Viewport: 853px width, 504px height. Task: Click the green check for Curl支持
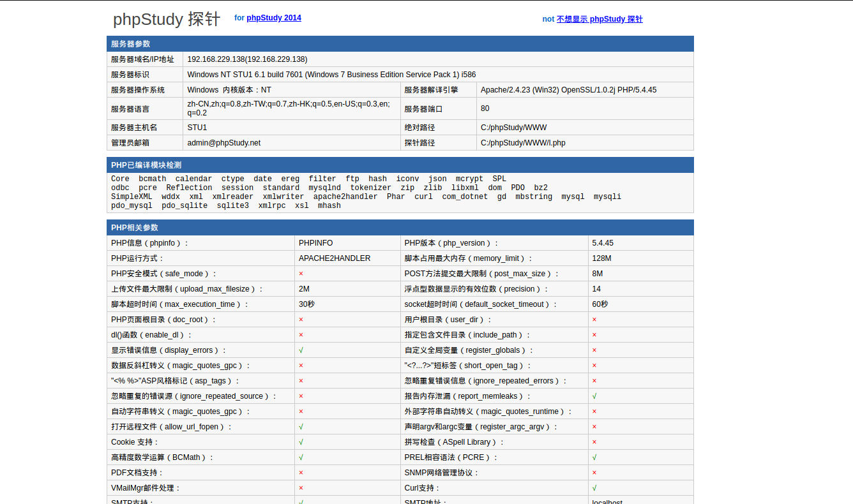click(594, 488)
